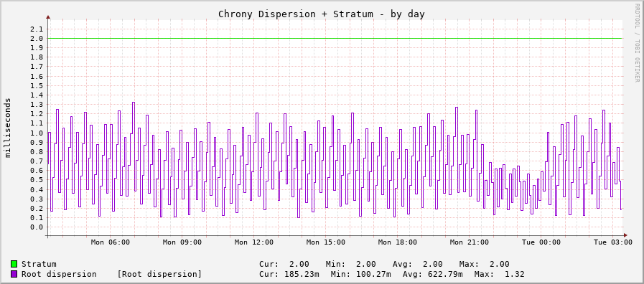Click Root dispersion 'Max: 1.32' value
This screenshot has width=644, height=284.
click(500, 274)
